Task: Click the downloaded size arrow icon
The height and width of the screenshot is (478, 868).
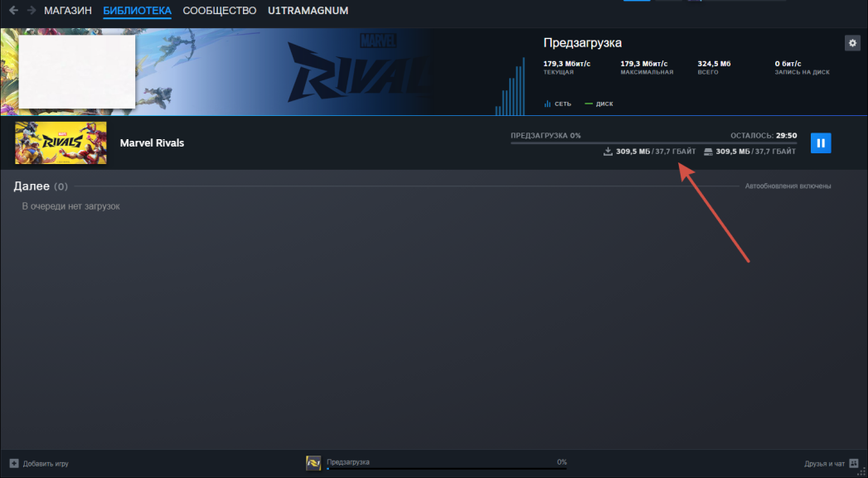Action: pyautogui.click(x=608, y=152)
